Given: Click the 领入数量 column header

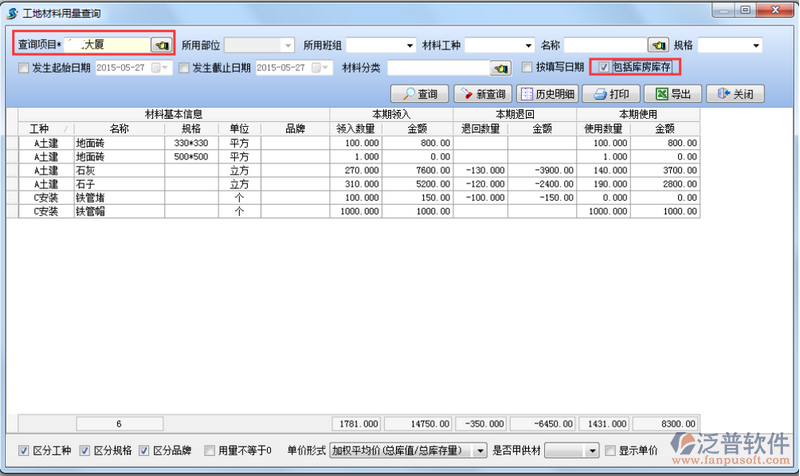Looking at the screenshot, I should (x=356, y=129).
